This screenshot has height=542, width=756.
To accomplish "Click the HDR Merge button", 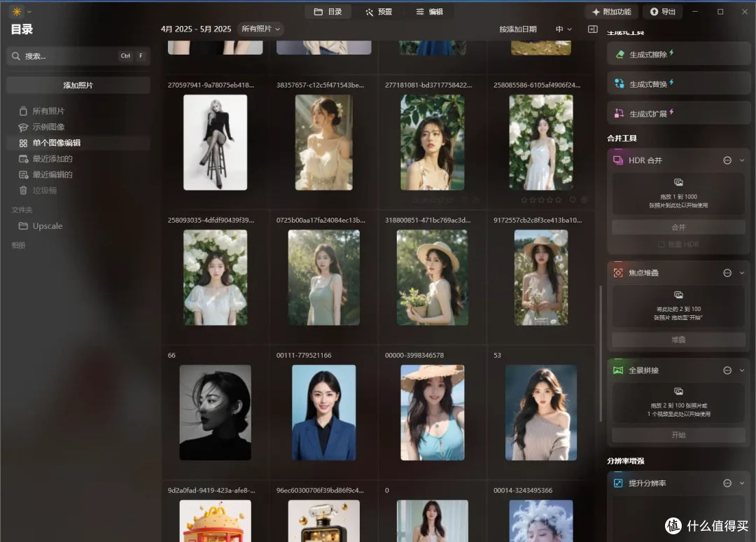I will tap(678, 227).
